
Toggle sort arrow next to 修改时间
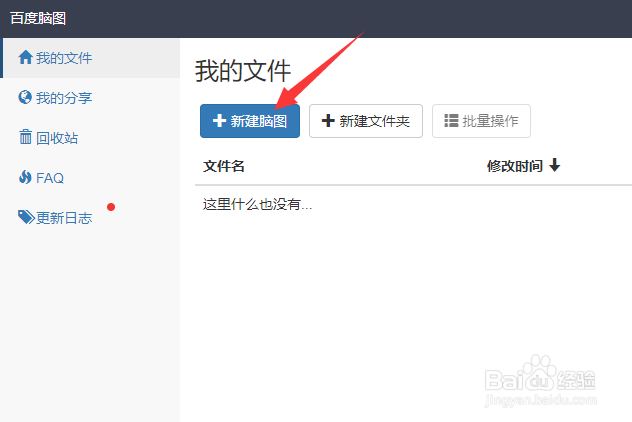[555, 165]
